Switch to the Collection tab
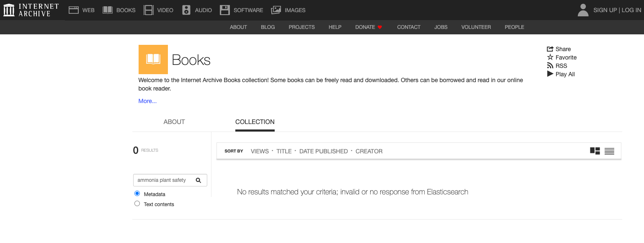Viewport: 644px width, 243px height. coord(255,122)
